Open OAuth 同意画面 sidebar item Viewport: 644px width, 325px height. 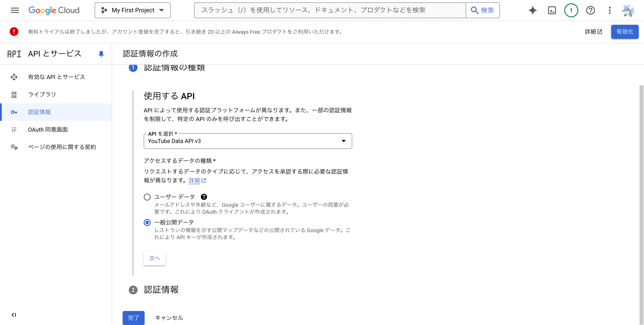tap(48, 129)
